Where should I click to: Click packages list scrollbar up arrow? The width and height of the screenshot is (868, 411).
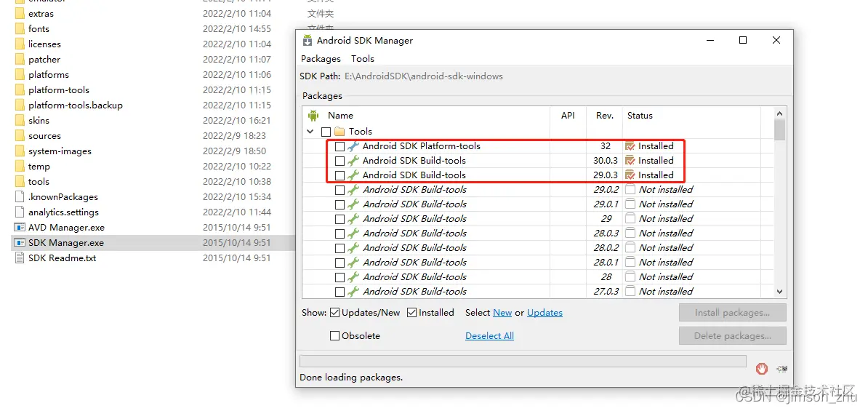[780, 113]
